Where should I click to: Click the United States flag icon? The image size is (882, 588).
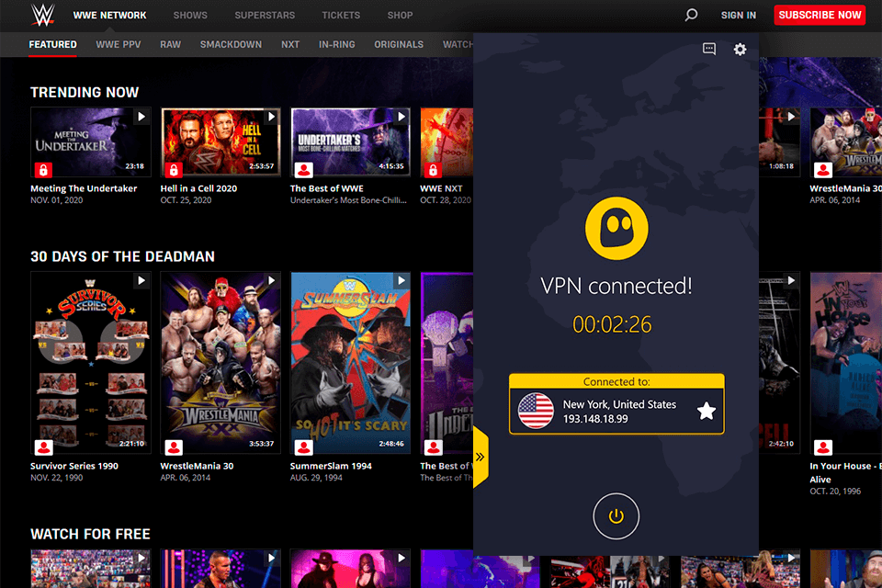(x=536, y=411)
